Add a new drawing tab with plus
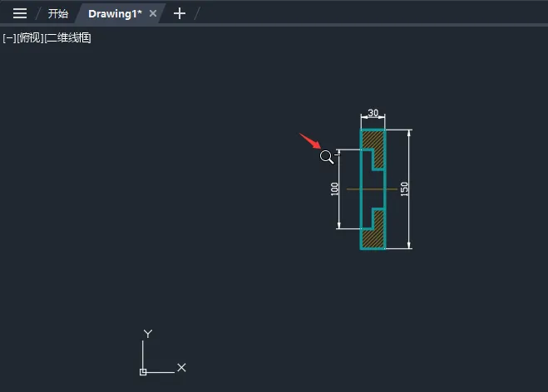548x392 pixels. pyautogui.click(x=180, y=13)
